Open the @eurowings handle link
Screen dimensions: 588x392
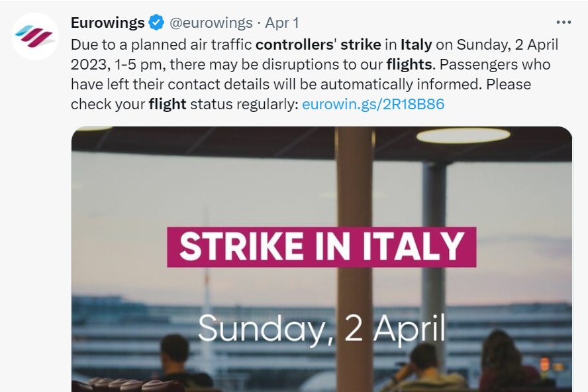211,23
